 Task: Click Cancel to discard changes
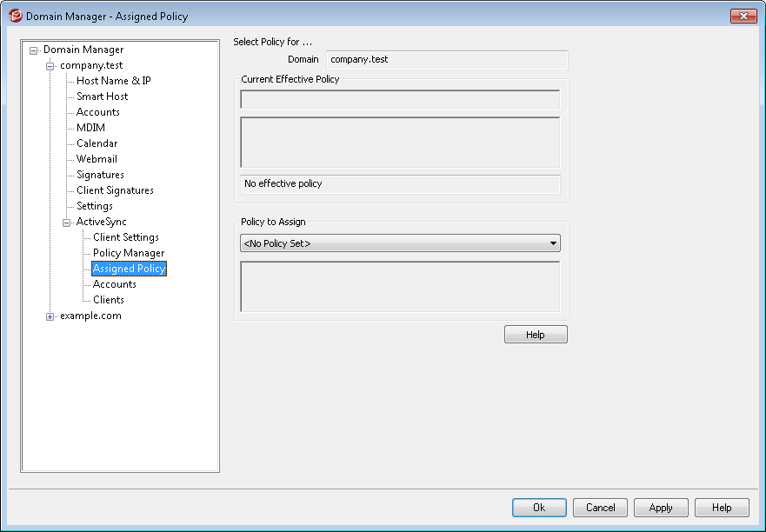click(600, 508)
